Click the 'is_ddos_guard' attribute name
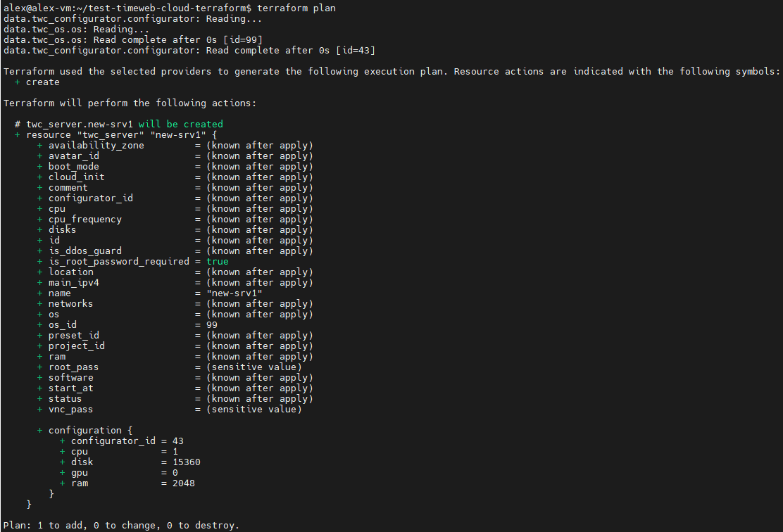This screenshot has width=783, height=532. (x=84, y=251)
